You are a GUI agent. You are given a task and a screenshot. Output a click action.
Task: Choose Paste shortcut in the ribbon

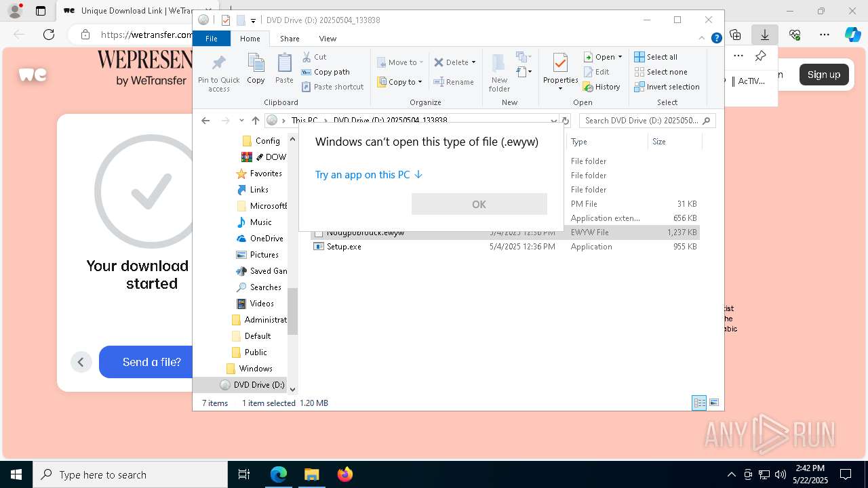(x=333, y=87)
